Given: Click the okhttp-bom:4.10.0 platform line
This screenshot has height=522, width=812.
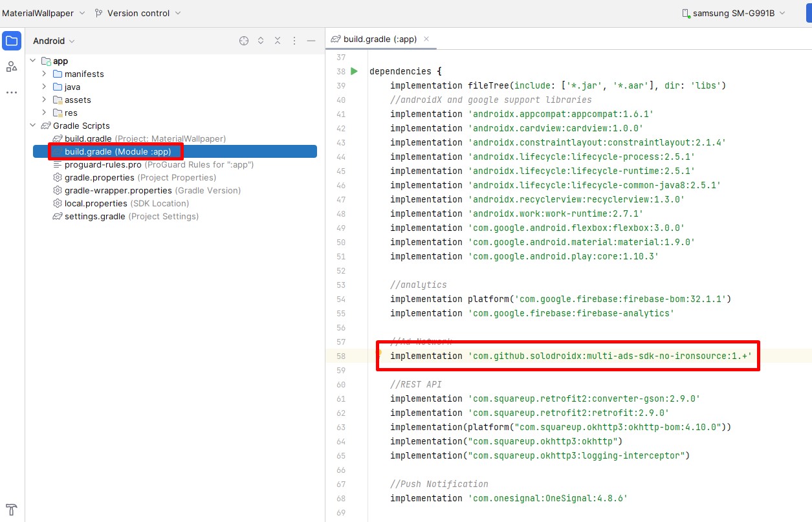Looking at the screenshot, I should pyautogui.click(x=560, y=427).
